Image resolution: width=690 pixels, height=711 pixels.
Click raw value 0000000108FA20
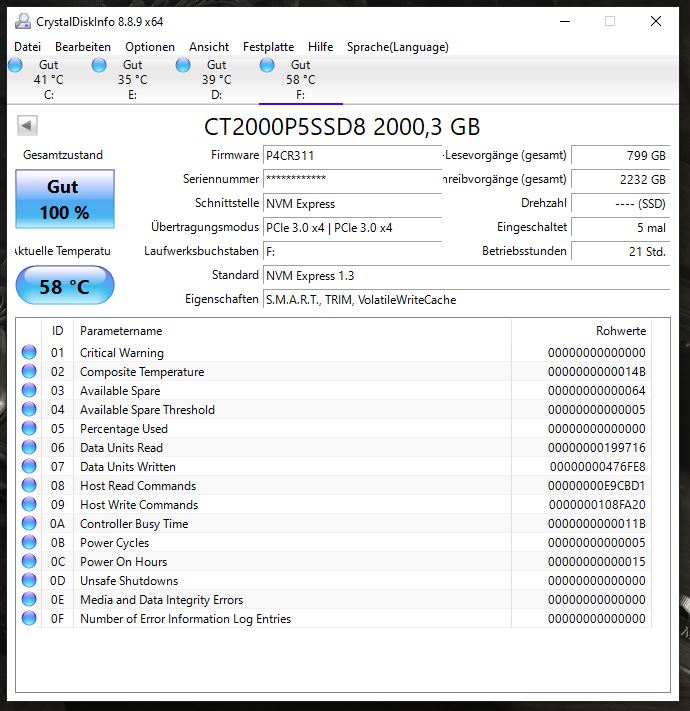[597, 505]
